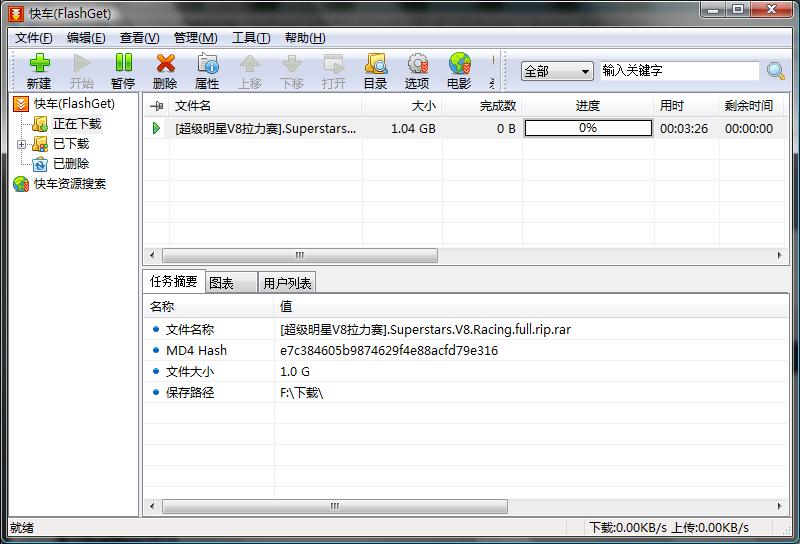Click the pin column header icon
Screen dimensions: 800x544
coord(156,106)
